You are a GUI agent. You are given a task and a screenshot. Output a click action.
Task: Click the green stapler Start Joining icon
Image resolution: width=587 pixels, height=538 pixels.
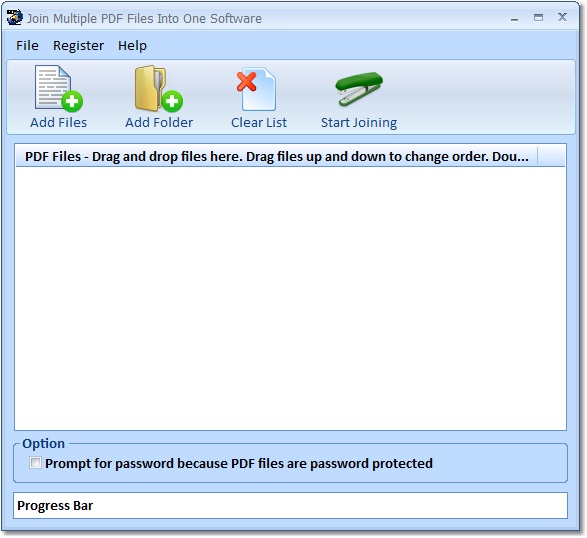pyautogui.click(x=359, y=89)
